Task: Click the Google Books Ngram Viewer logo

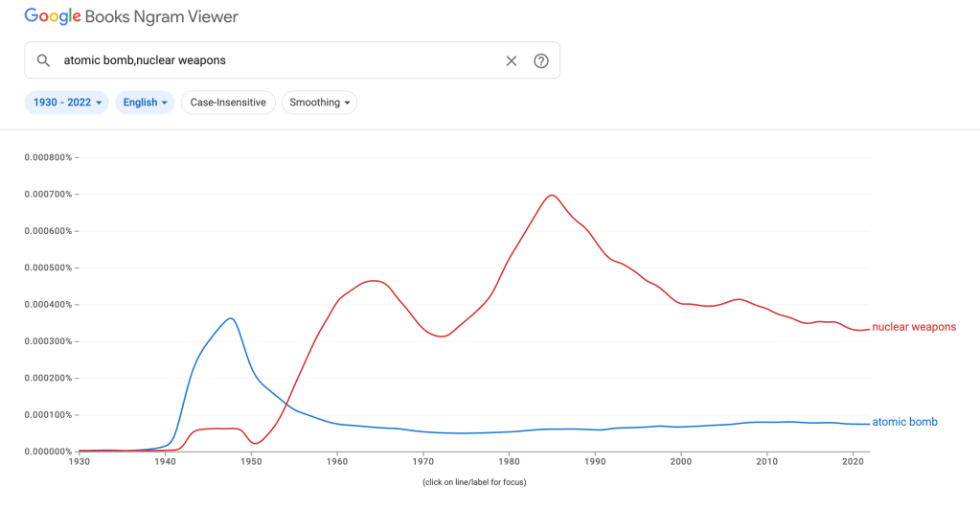Action: [x=131, y=16]
